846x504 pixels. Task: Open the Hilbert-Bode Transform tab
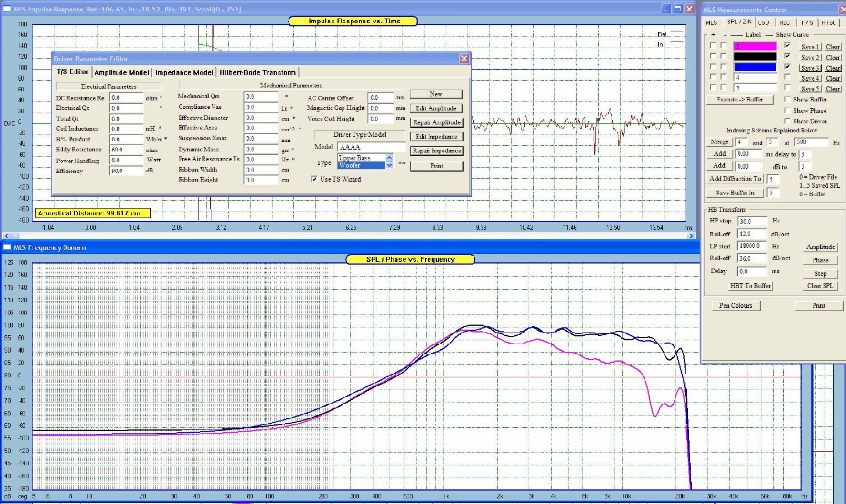pyautogui.click(x=258, y=72)
